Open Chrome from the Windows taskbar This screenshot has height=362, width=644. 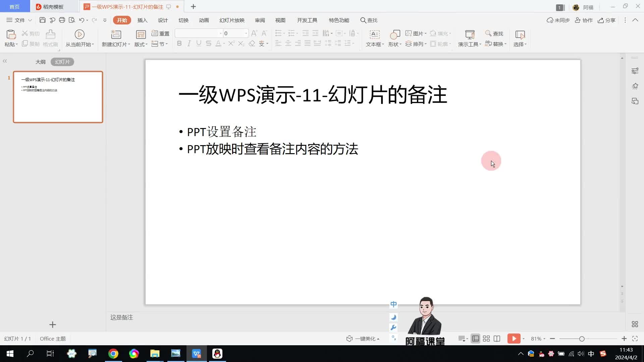tap(113, 354)
